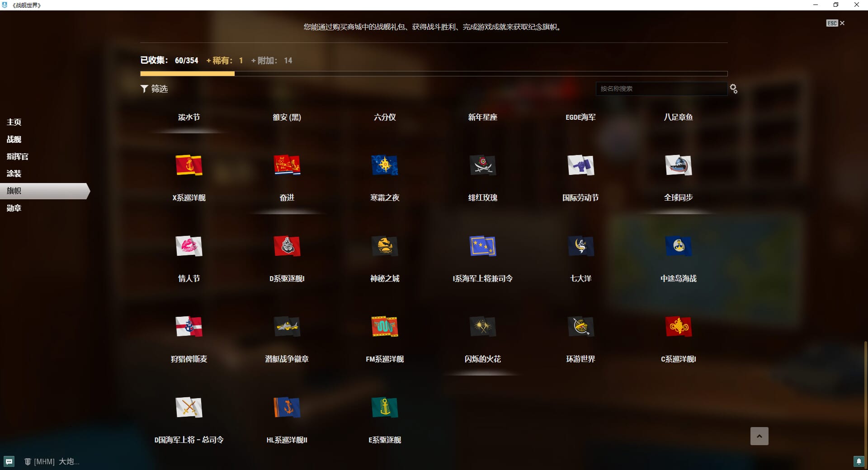Click the E系驱逐舰 green anchor flag
This screenshot has height=470, width=868.
(384, 408)
